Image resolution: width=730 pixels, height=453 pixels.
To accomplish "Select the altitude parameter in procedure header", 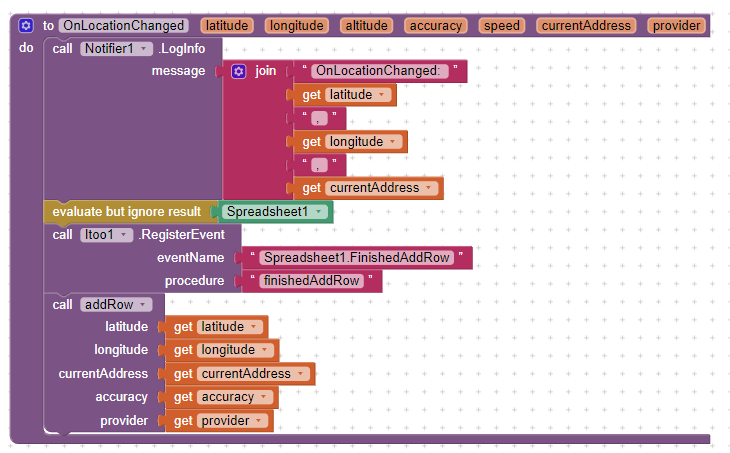I will (364, 26).
